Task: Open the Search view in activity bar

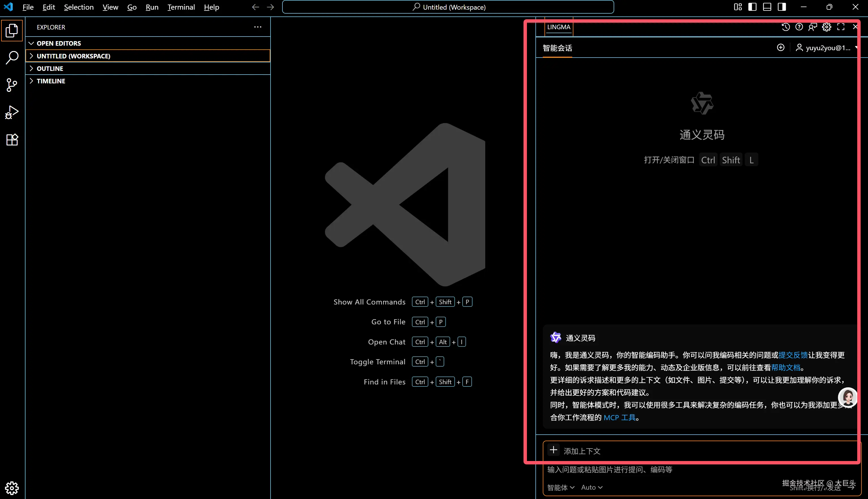Action: click(x=12, y=58)
